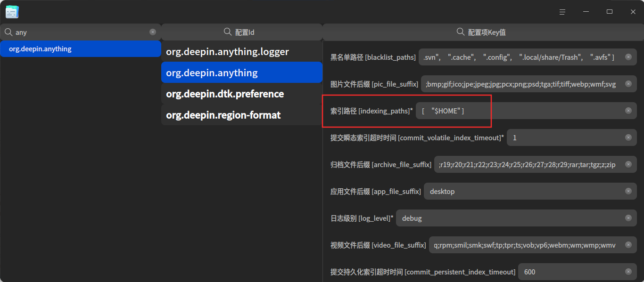Click the app logo icon in the title bar
The image size is (644, 282).
coord(12,12)
